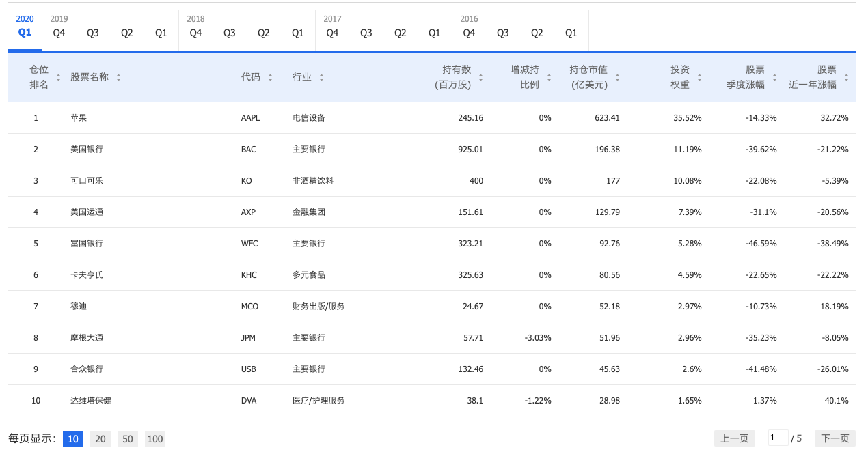The width and height of the screenshot is (868, 452).
Task: Click industry cell 医疗/护理服务
Action: point(318,401)
